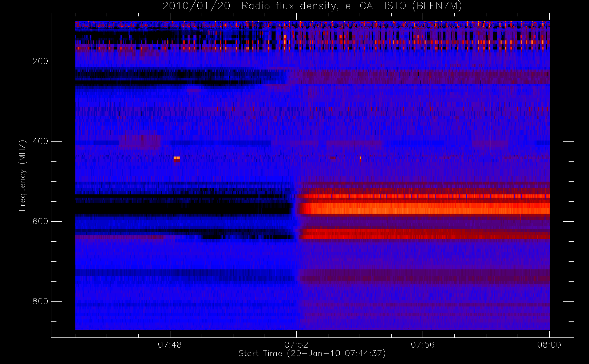
Task: Click the 'Frequency (MHZ)' axis label
Action: (23, 175)
